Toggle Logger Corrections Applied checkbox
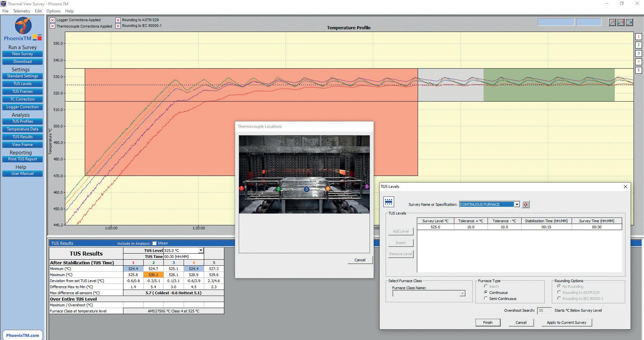The height and width of the screenshot is (340, 644). click(52, 20)
